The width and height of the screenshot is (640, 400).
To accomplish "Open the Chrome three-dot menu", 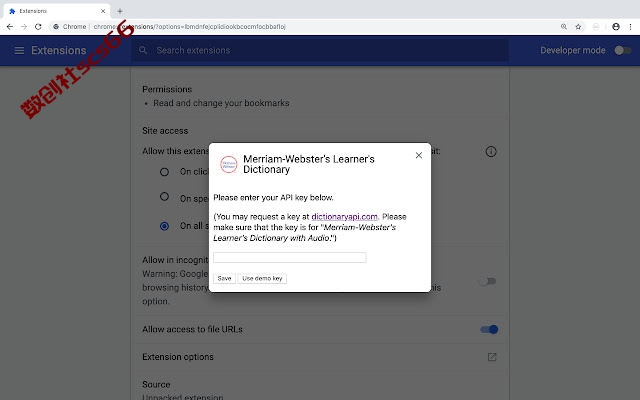I will click(x=630, y=27).
